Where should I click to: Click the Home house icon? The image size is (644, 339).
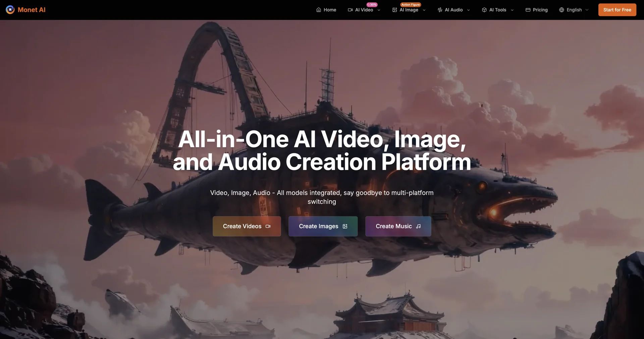[x=319, y=10]
